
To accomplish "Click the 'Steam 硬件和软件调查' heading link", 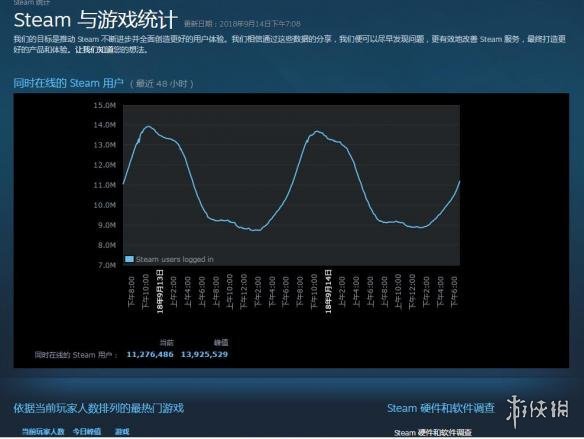I will [x=441, y=408].
